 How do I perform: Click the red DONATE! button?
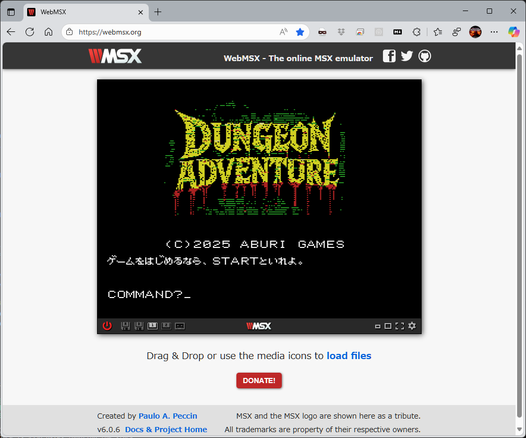point(259,381)
